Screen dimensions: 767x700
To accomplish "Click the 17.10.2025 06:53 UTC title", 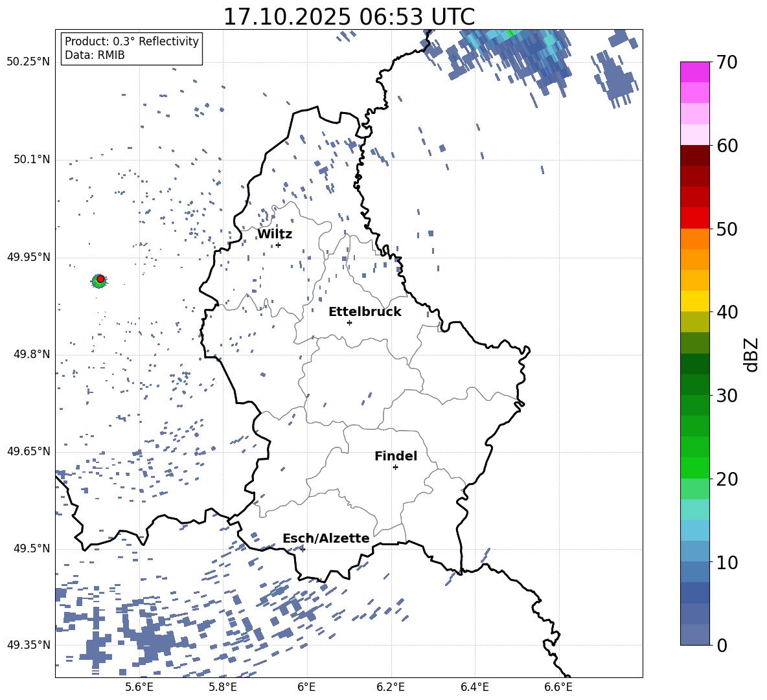I will pos(349,17).
